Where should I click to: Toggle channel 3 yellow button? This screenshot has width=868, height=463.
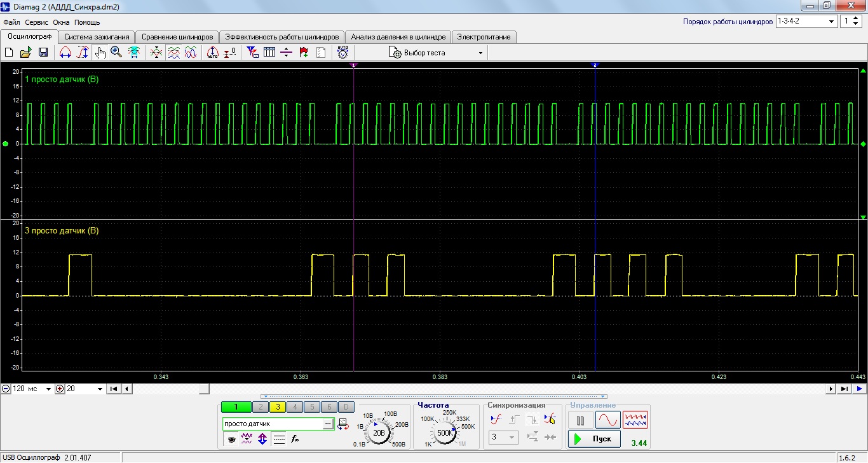(x=278, y=407)
